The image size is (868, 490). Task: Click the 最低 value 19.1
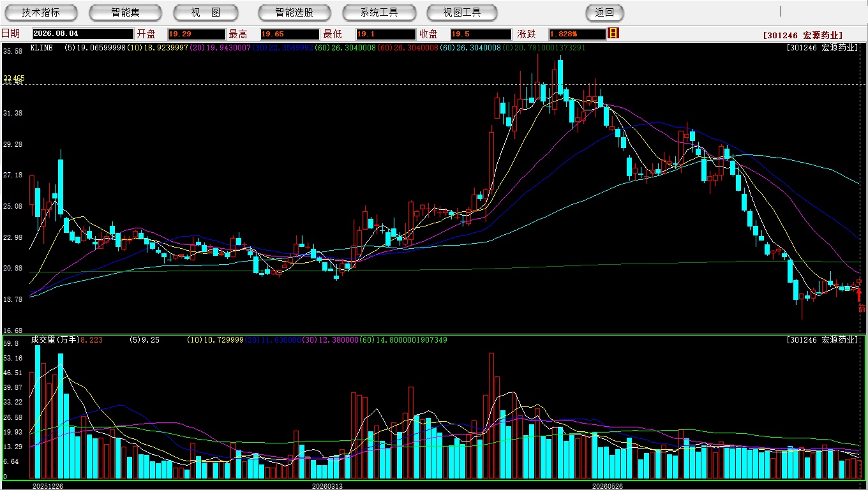[385, 34]
